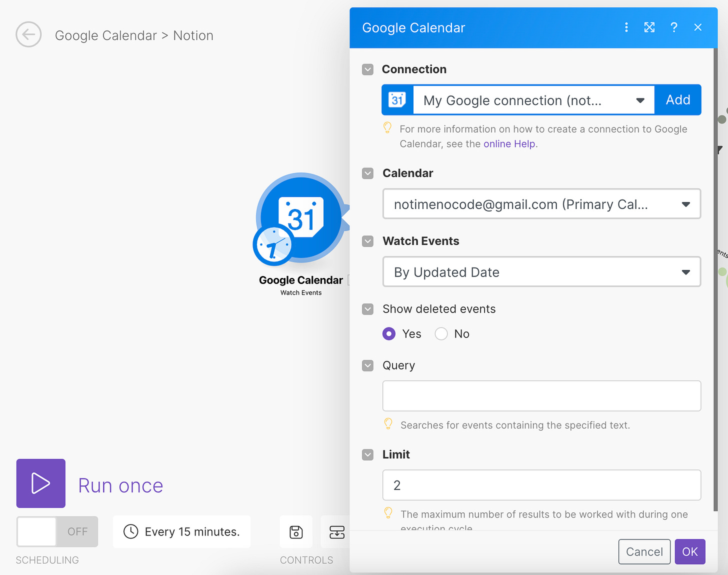
Task: Click the Add connection button
Action: pyautogui.click(x=678, y=100)
